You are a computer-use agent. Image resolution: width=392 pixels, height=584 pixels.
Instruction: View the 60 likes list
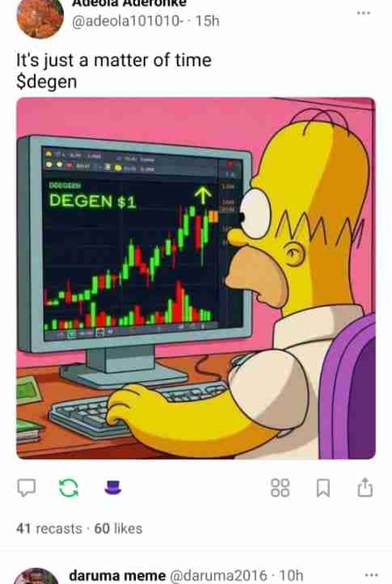pyautogui.click(x=118, y=528)
